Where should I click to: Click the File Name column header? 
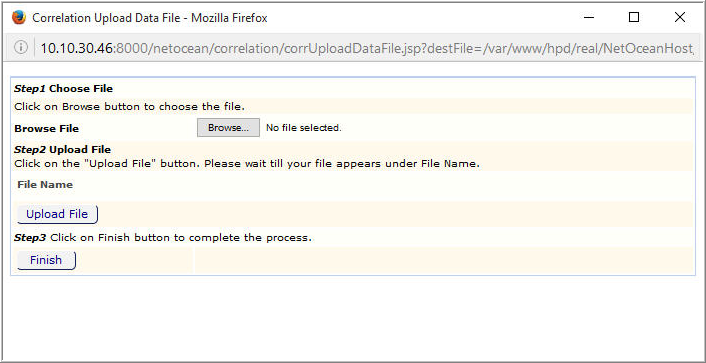tap(45, 185)
